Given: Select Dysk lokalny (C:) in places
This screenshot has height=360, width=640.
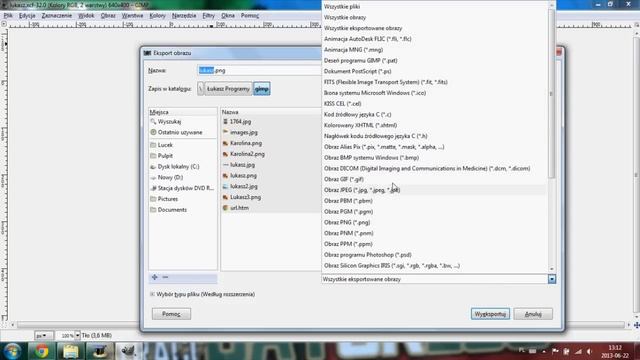Looking at the screenshot, I should pos(183,167).
